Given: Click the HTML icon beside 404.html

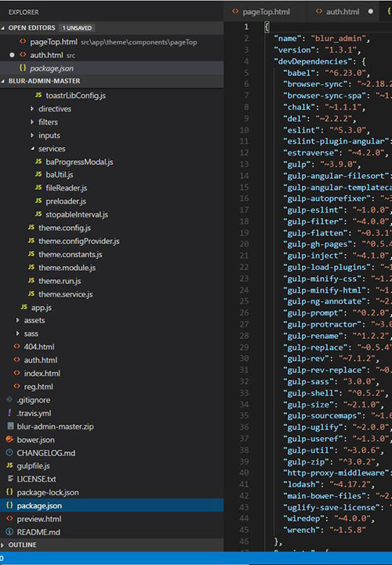Looking at the screenshot, I should [16, 346].
